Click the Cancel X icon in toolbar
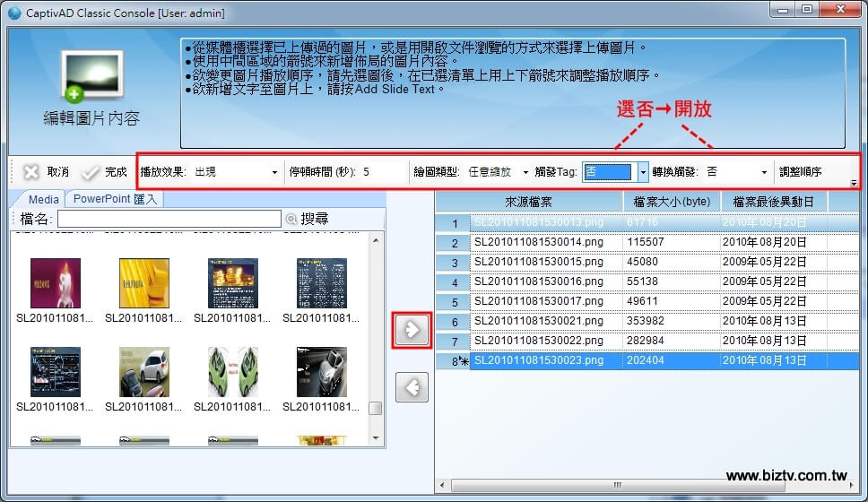The height and width of the screenshot is (502, 868). [x=31, y=172]
